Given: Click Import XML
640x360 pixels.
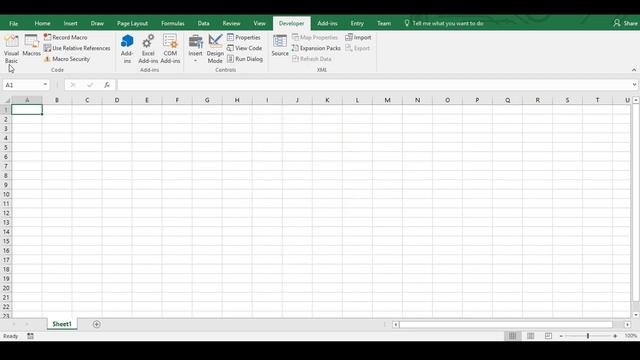Looking at the screenshot, I should click(358, 37).
